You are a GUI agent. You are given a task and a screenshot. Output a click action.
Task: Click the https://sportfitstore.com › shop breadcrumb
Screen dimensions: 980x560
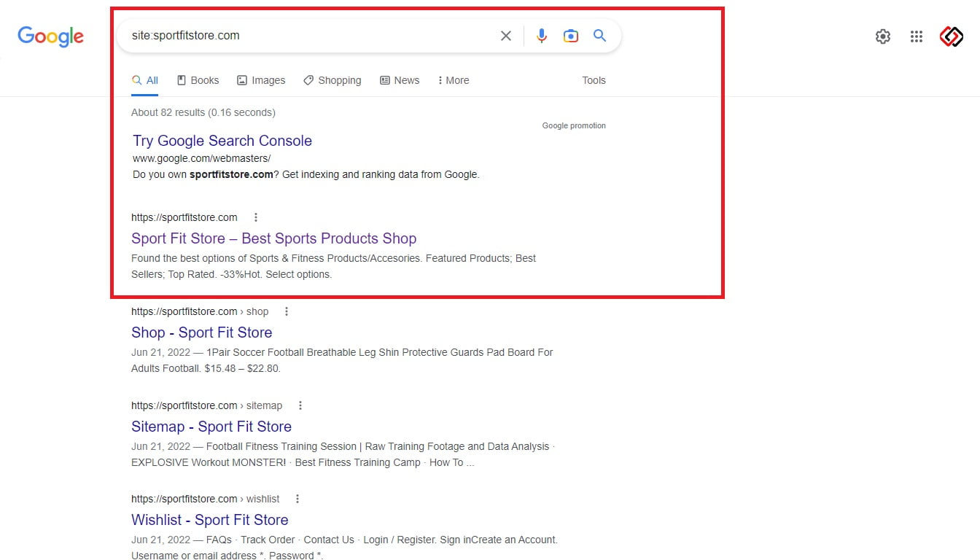[x=200, y=311]
